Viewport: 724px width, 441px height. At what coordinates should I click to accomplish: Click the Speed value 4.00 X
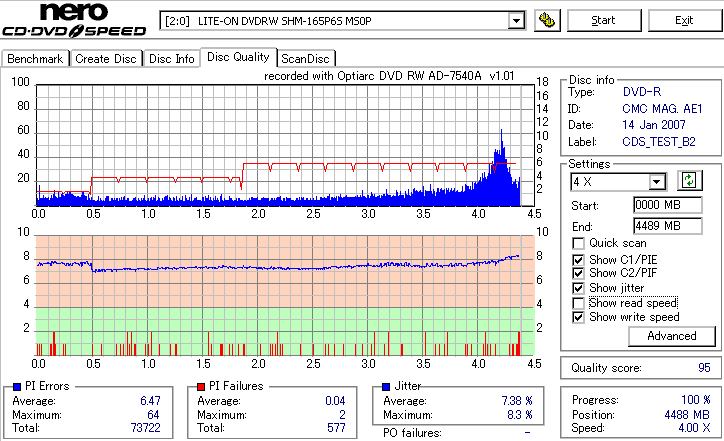[x=694, y=428]
